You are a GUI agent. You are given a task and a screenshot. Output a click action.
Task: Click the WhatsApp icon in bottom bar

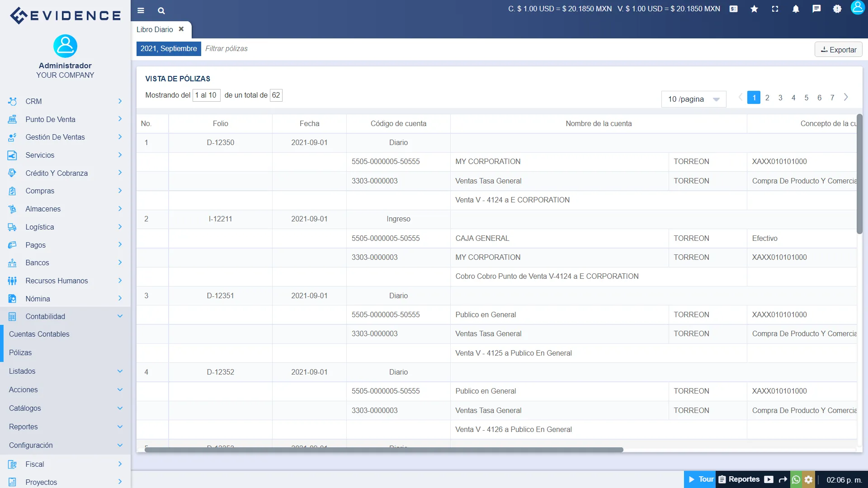click(796, 479)
